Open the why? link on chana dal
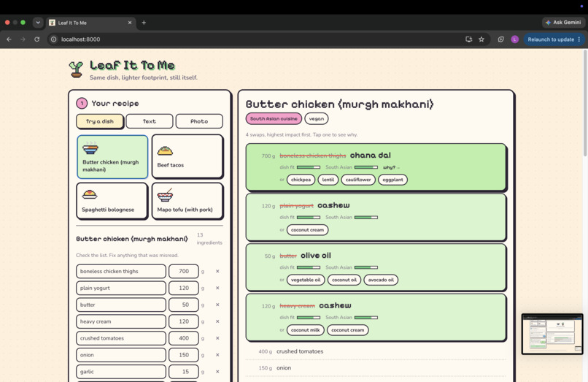This screenshot has width=588, height=382. tap(391, 167)
